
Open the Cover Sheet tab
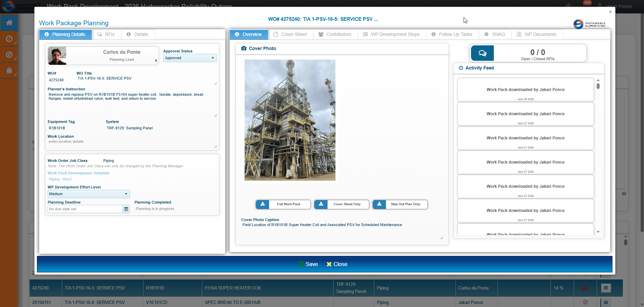click(290, 34)
